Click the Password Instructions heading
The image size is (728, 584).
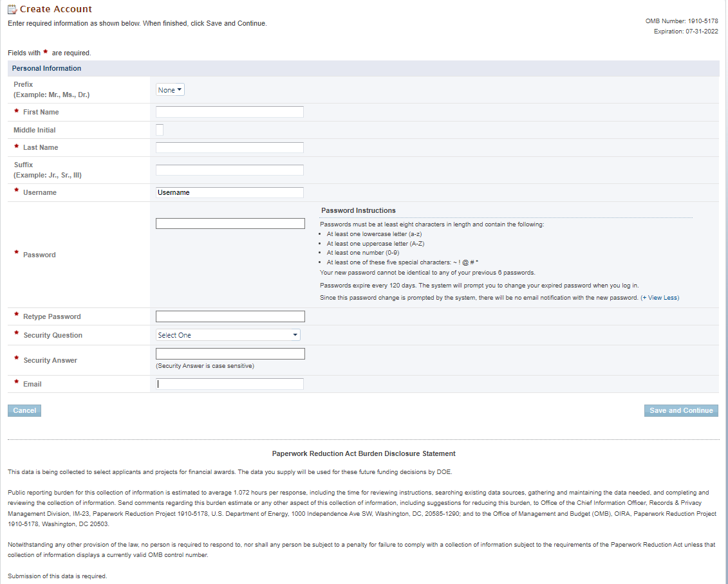pyautogui.click(x=359, y=210)
